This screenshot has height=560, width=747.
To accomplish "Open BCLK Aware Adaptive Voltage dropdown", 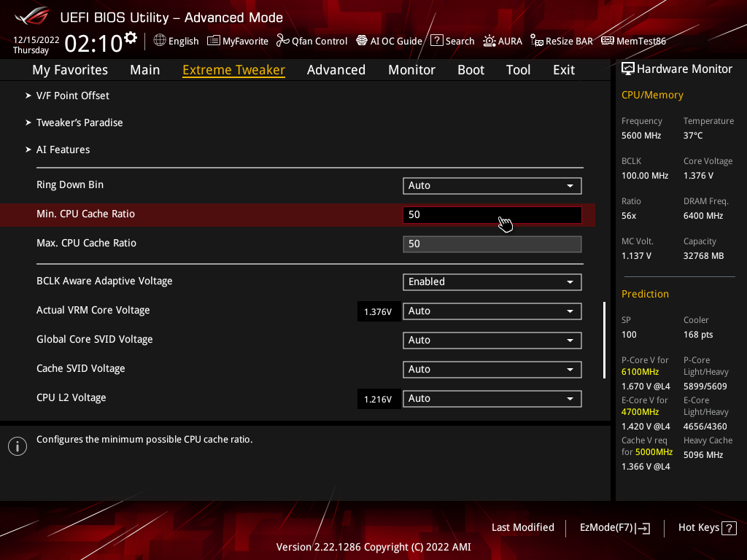I will [492, 282].
